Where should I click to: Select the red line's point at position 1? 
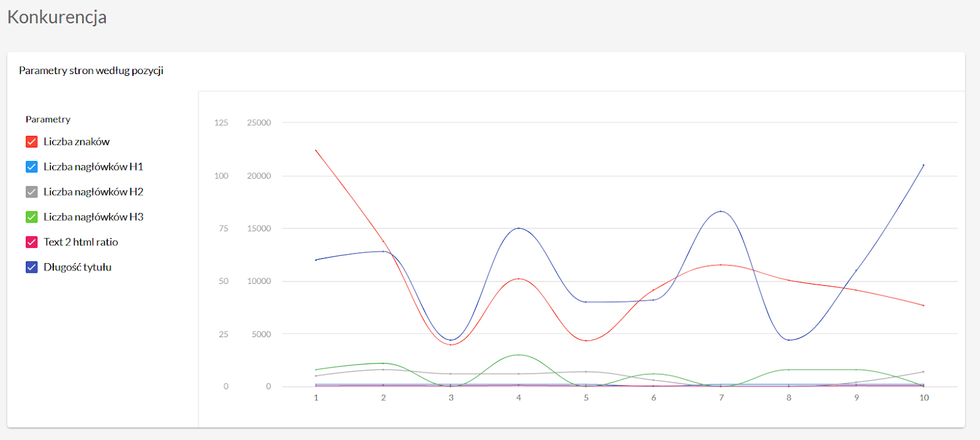tap(316, 151)
